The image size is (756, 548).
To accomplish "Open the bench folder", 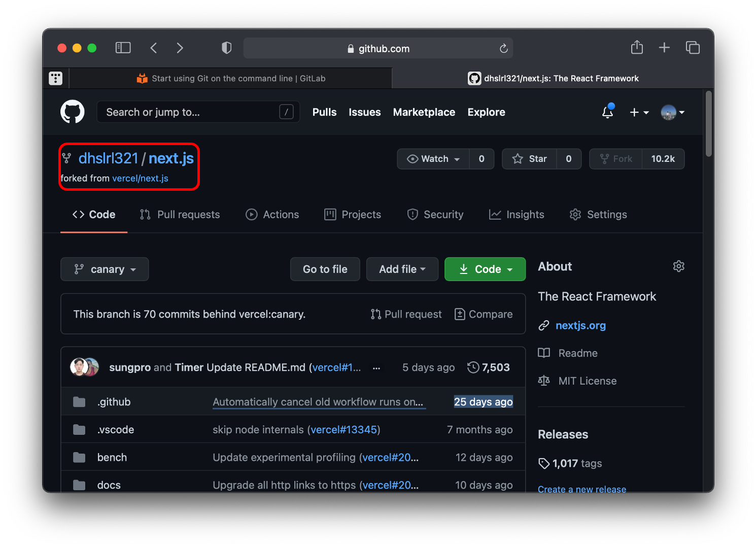I will tap(112, 457).
